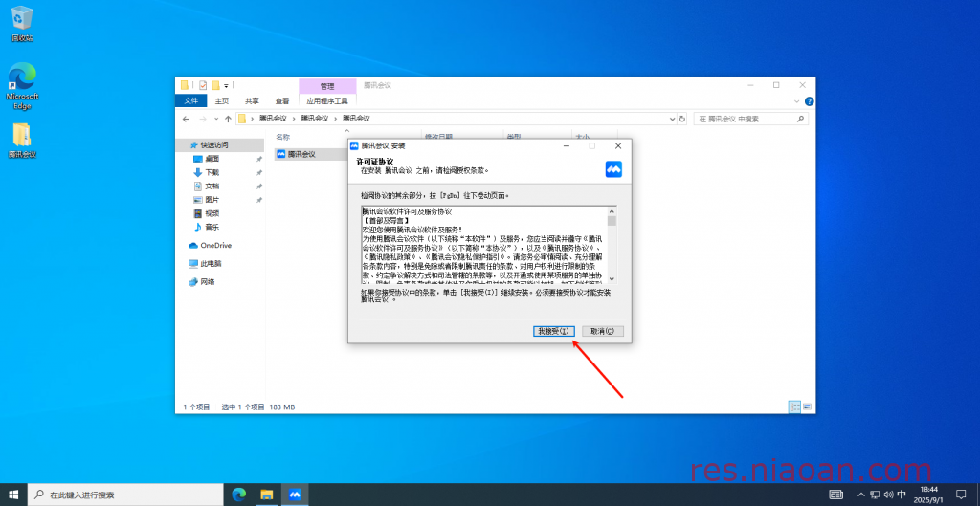Open volume control in system tray
Screen dimensions: 980x506
coord(888,495)
